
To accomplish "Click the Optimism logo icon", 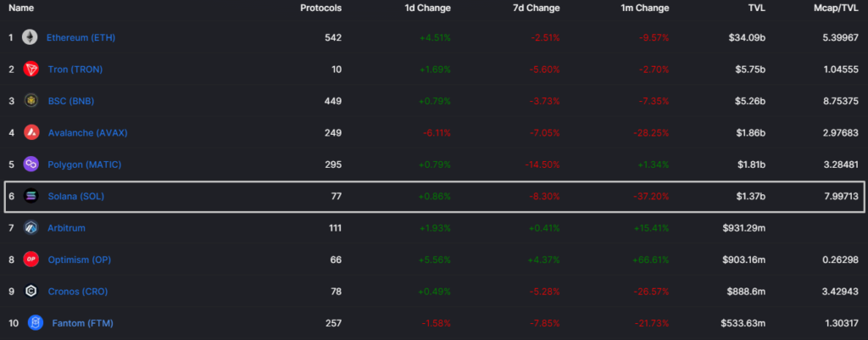I will click(x=31, y=259).
